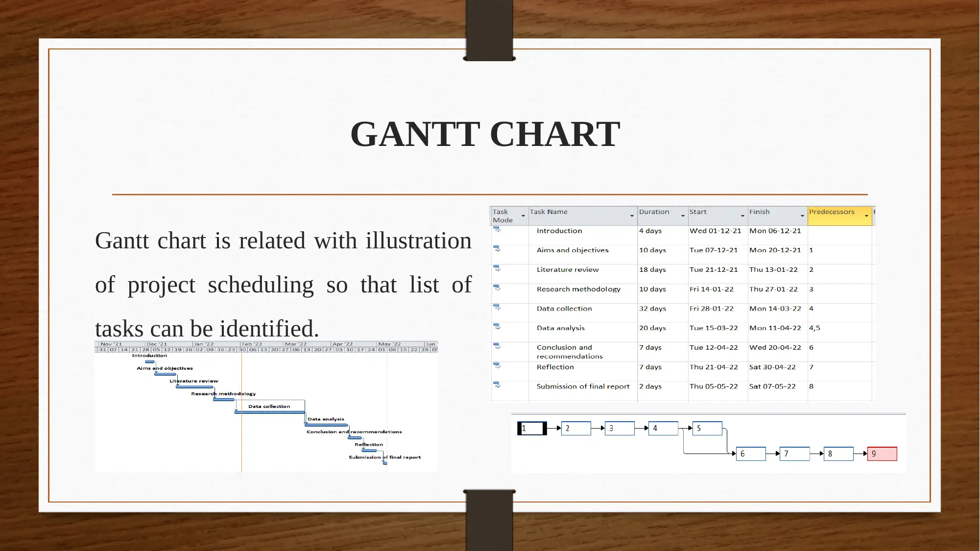Screen dimensions: 980x551
Task: Select task node 5 in the workflow diagram
Action: tap(707, 428)
